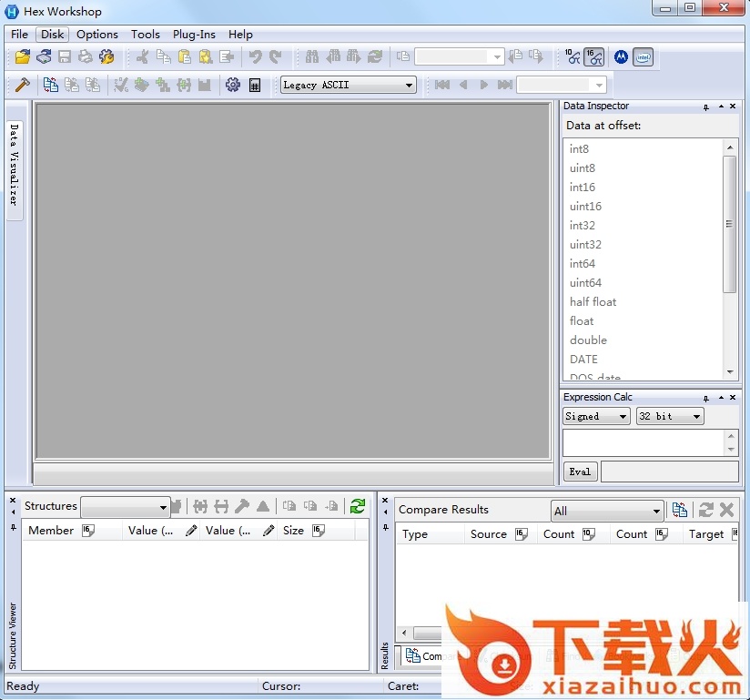Open the bookmark list dropdown
The width and height of the screenshot is (750, 700).
(562, 86)
